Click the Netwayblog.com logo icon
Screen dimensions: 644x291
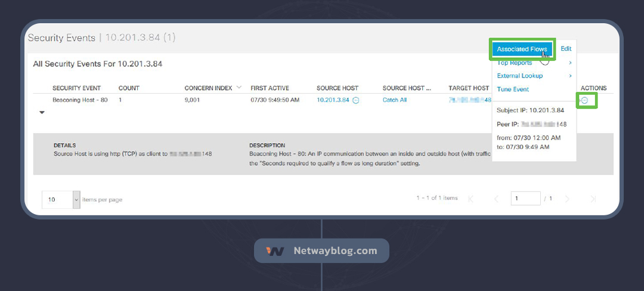(x=275, y=251)
